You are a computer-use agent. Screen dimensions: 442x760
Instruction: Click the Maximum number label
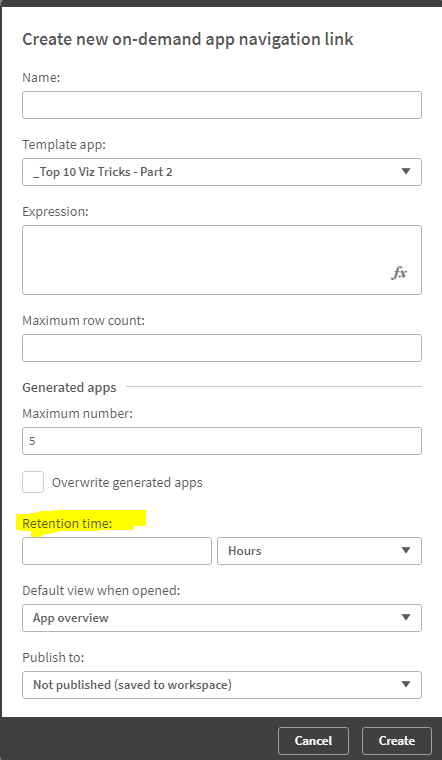pyautogui.click(x=78, y=413)
